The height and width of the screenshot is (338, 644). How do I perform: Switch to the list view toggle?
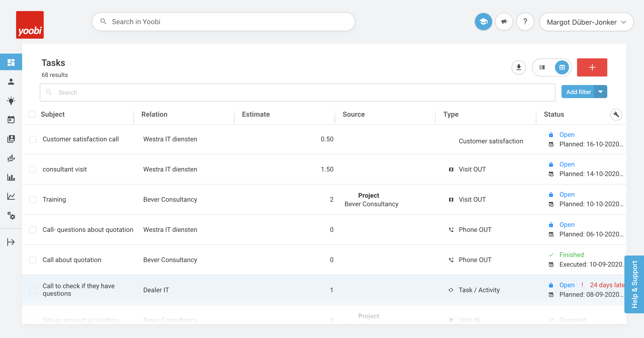pyautogui.click(x=542, y=67)
